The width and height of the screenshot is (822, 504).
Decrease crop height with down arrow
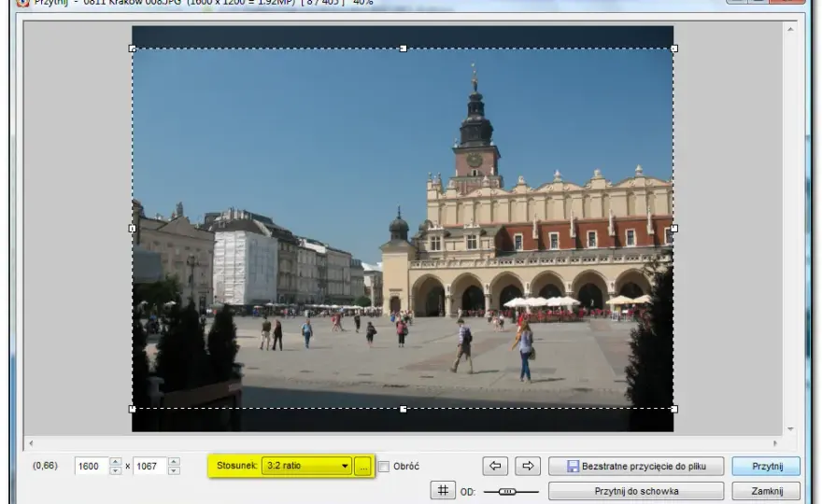[174, 470]
